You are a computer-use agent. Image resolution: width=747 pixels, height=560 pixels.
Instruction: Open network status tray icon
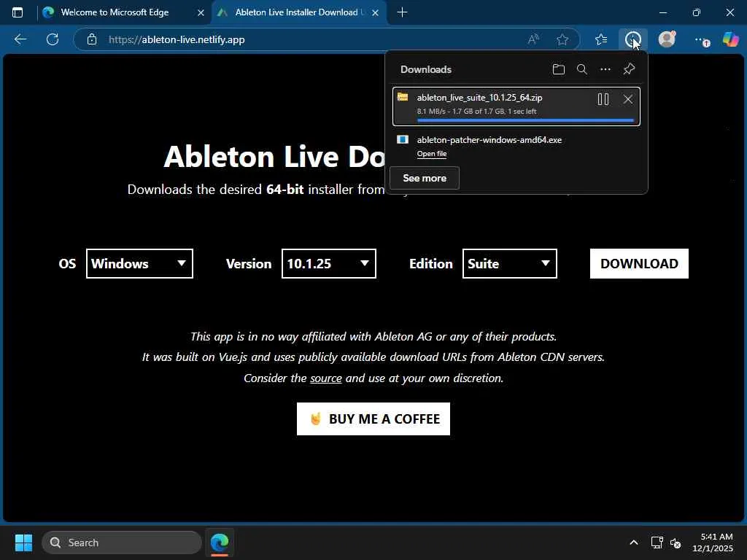pyautogui.click(x=657, y=542)
